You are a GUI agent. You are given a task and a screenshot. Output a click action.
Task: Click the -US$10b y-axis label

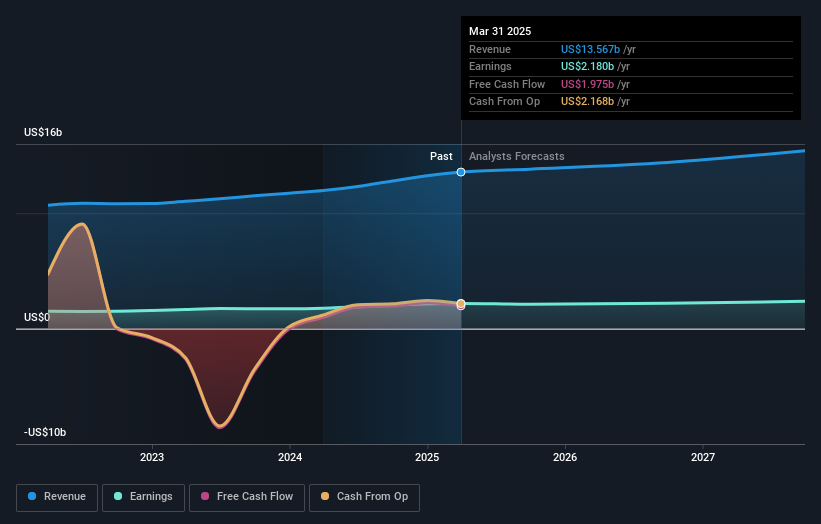pos(45,432)
